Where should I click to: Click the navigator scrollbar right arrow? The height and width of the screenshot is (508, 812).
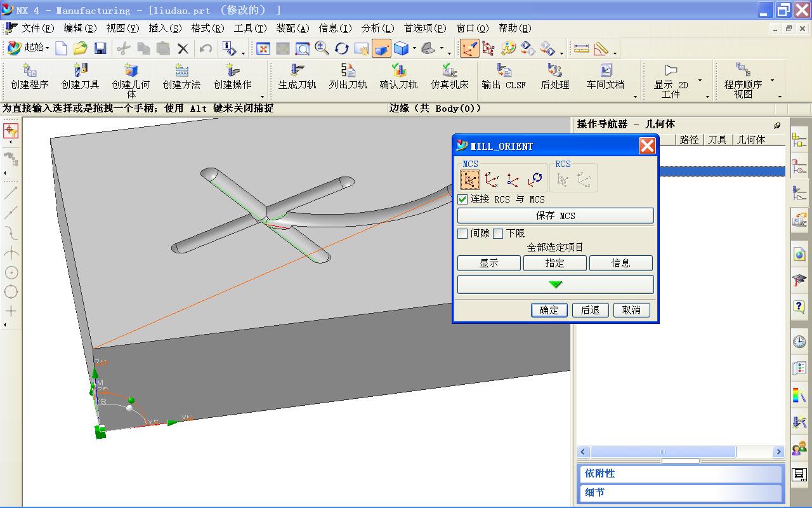778,452
